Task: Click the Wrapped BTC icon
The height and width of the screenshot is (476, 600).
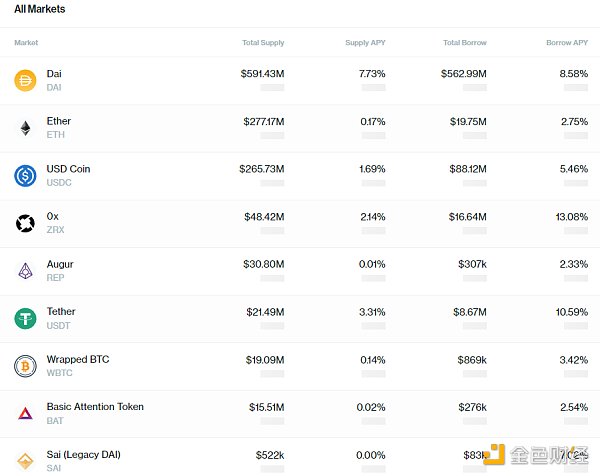Action: (25, 366)
